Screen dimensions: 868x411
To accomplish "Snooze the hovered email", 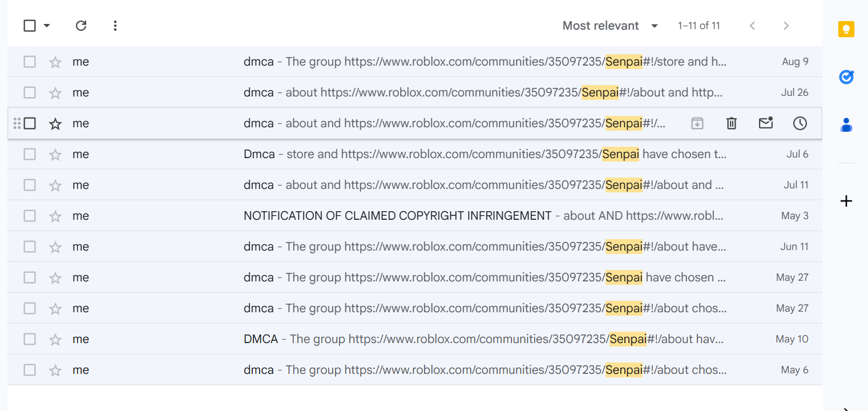I will point(800,123).
